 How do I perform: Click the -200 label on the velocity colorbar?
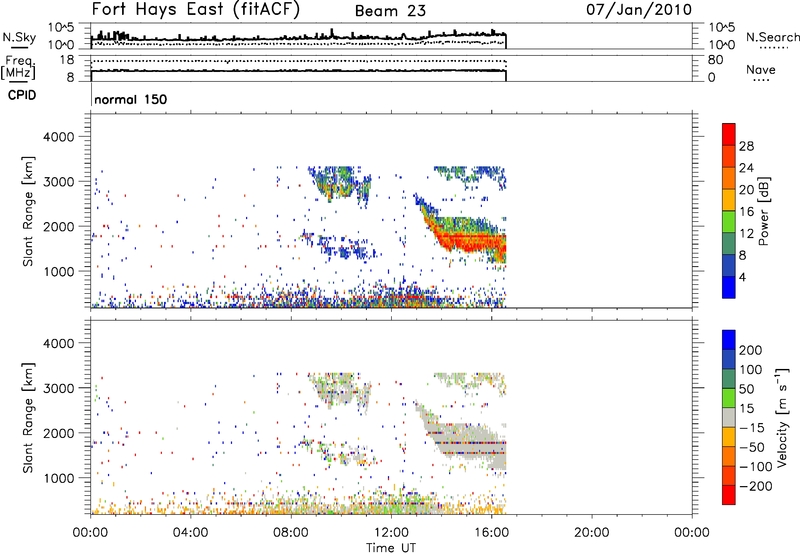755,486
